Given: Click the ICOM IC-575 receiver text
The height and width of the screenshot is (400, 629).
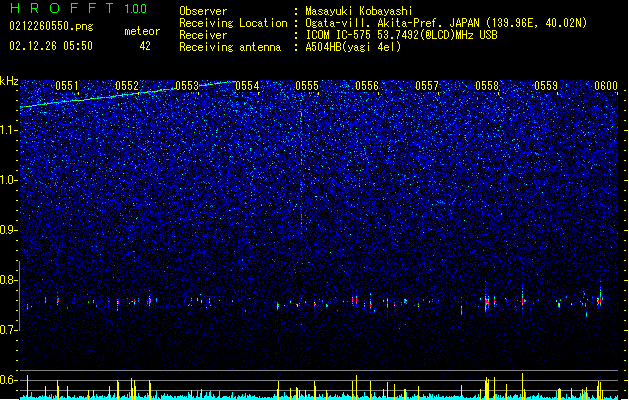Looking at the screenshot, I should [401, 35].
